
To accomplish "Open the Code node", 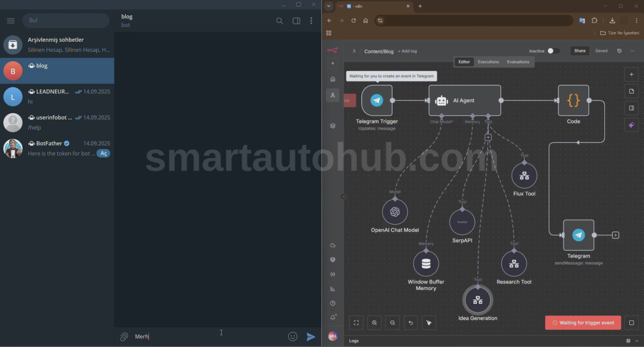I will (573, 100).
